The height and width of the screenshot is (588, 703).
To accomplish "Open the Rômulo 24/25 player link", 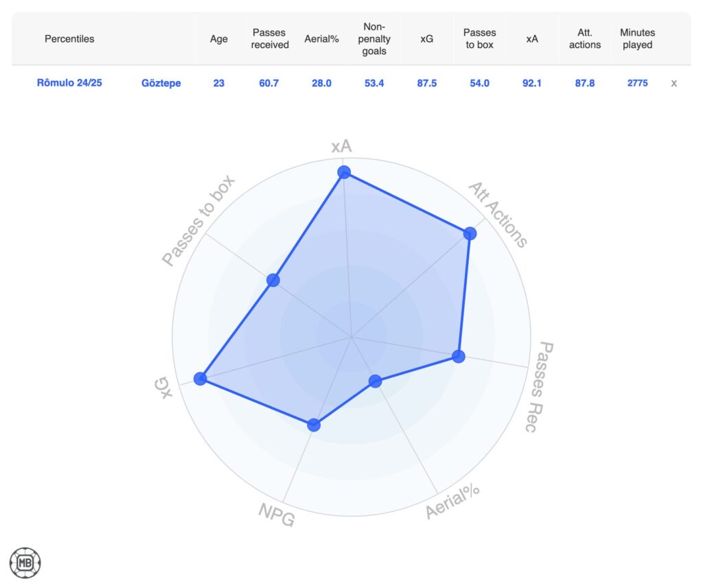I will (69, 83).
